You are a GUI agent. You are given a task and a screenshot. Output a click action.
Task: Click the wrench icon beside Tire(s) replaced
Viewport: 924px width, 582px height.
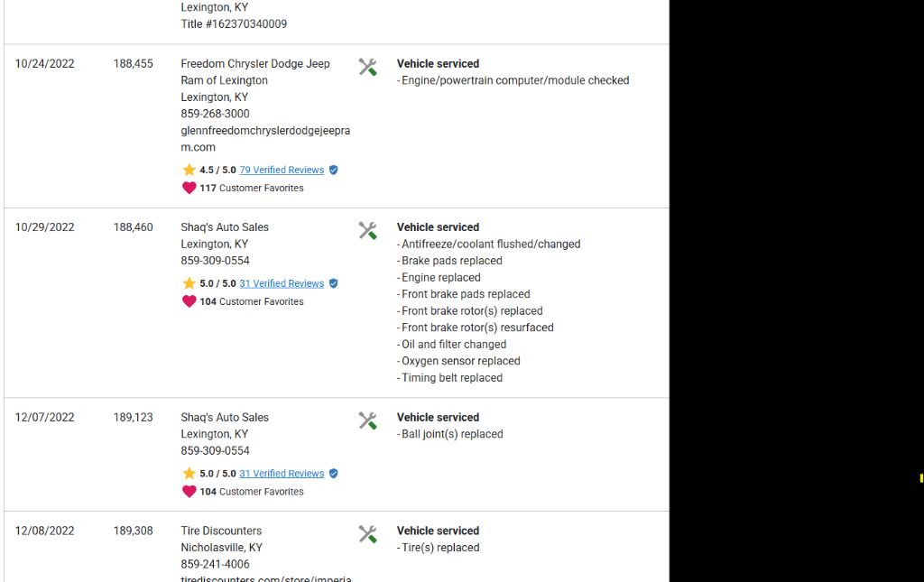[x=367, y=534]
